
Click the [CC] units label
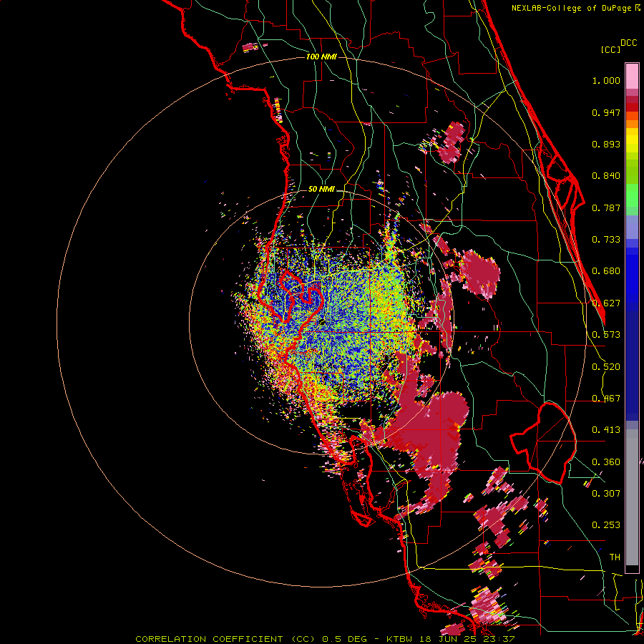[610, 49]
